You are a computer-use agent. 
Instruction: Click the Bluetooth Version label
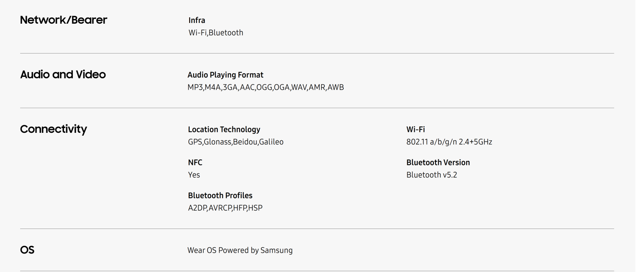[438, 163]
